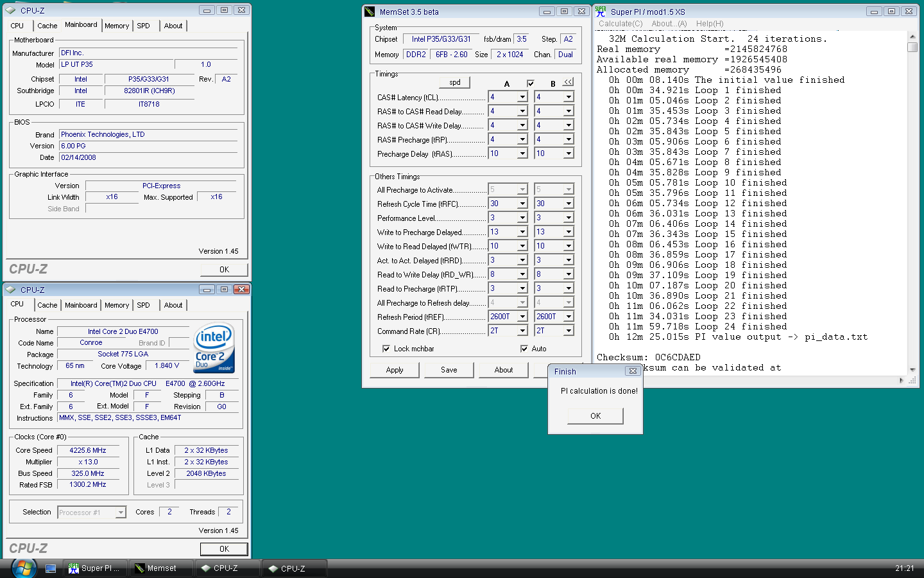Toggle the Lock mchbar checkbox
This screenshot has width=924, height=578.
tap(386, 349)
